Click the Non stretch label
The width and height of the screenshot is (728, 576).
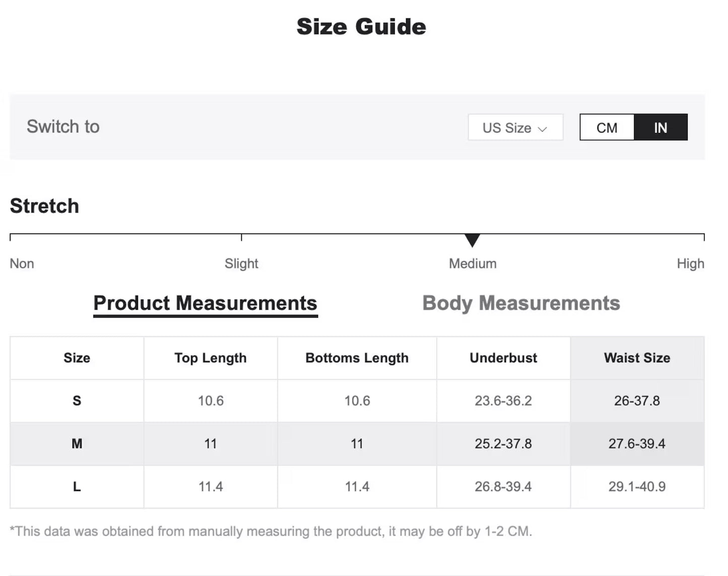[x=22, y=264]
